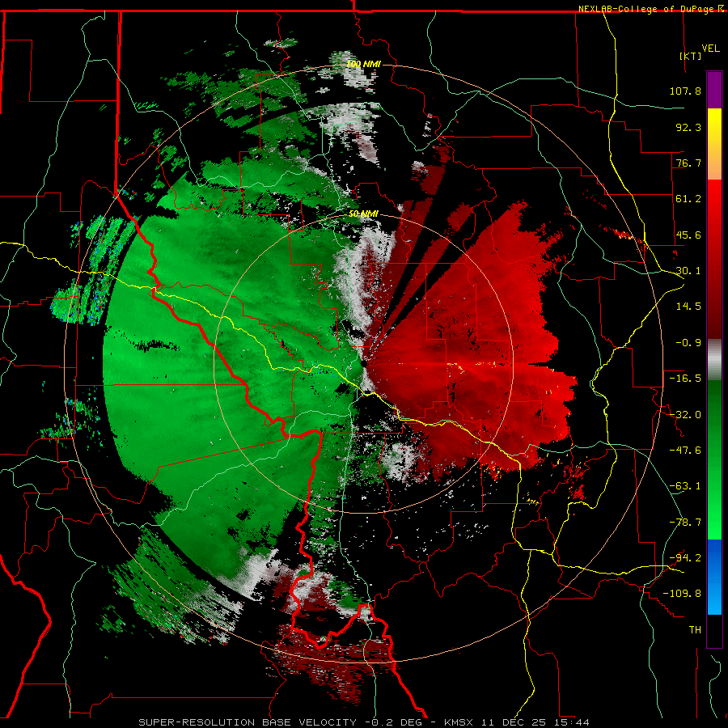Select the purple band of the velocity scale
This screenshot has width=728, height=728.
[714, 90]
